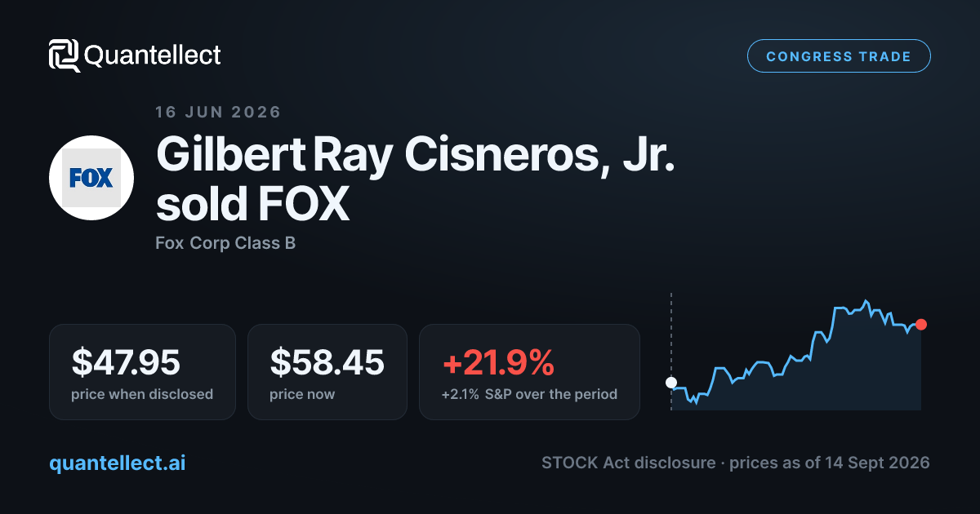This screenshot has width=980, height=514.
Task: Click the 'sold FOX' headline text
Action: coord(252,204)
